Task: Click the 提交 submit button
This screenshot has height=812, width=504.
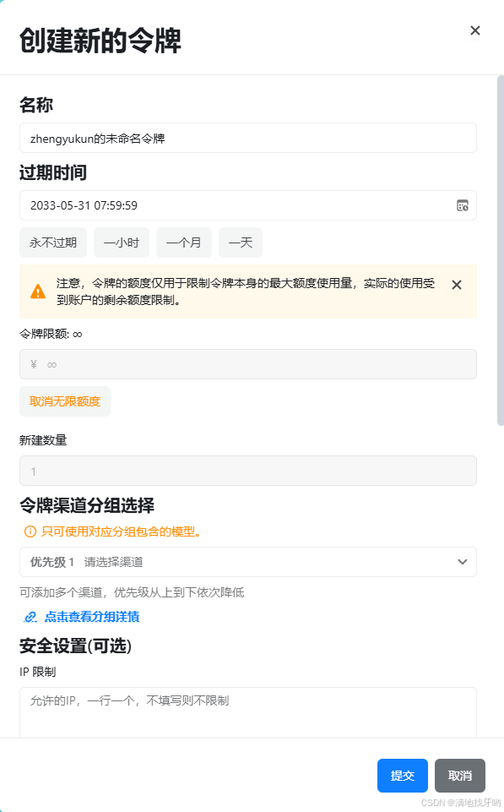Action: (x=403, y=776)
